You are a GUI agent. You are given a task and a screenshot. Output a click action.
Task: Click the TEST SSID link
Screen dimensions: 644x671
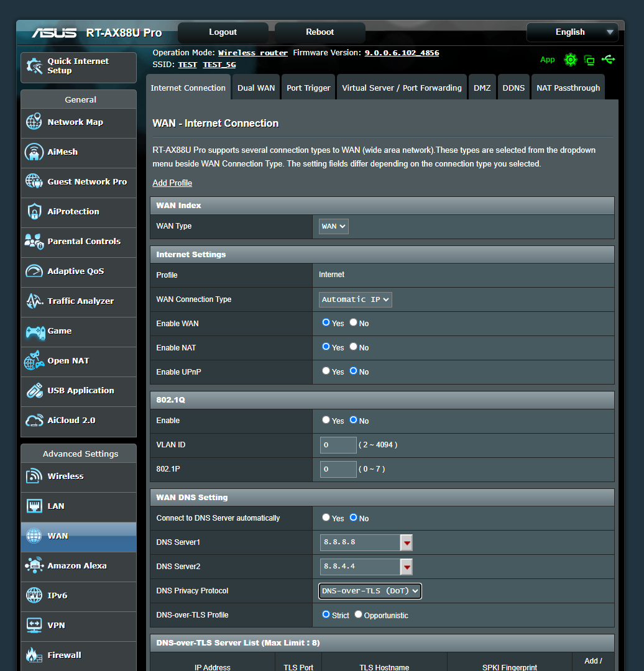pyautogui.click(x=187, y=65)
